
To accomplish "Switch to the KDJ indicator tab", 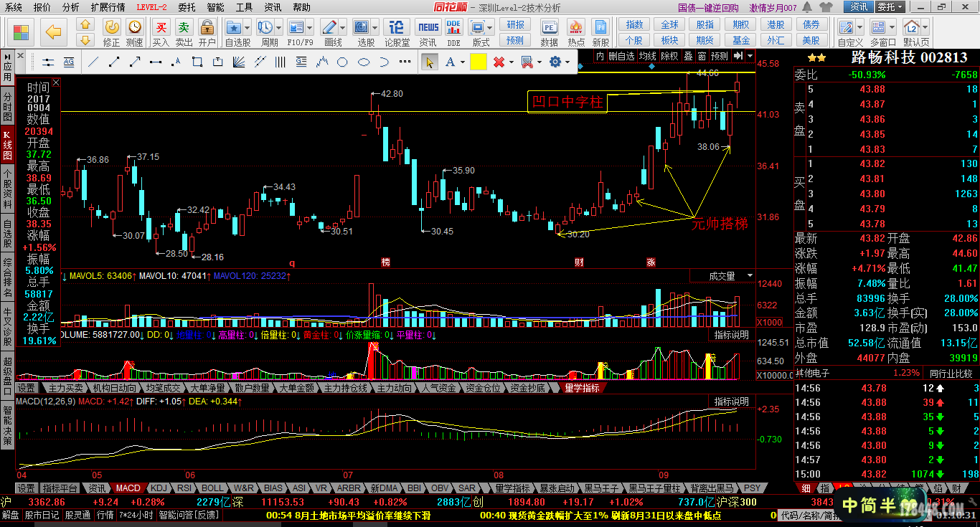I will pyautogui.click(x=159, y=488).
